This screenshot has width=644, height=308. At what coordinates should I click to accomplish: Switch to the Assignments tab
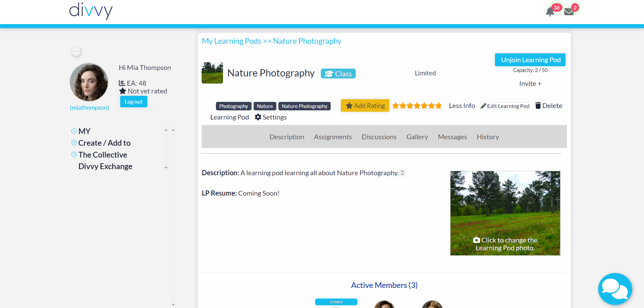point(333,137)
